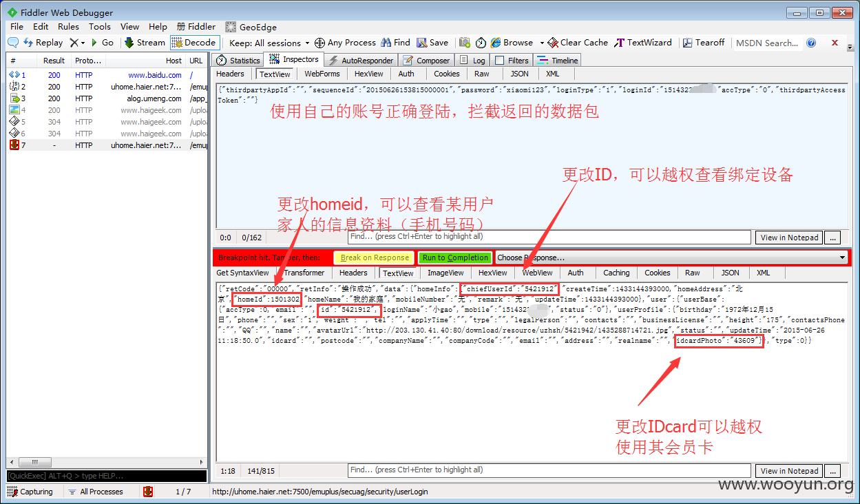The image size is (860, 504).
Task: Open the Rules menu
Action: coord(68,27)
